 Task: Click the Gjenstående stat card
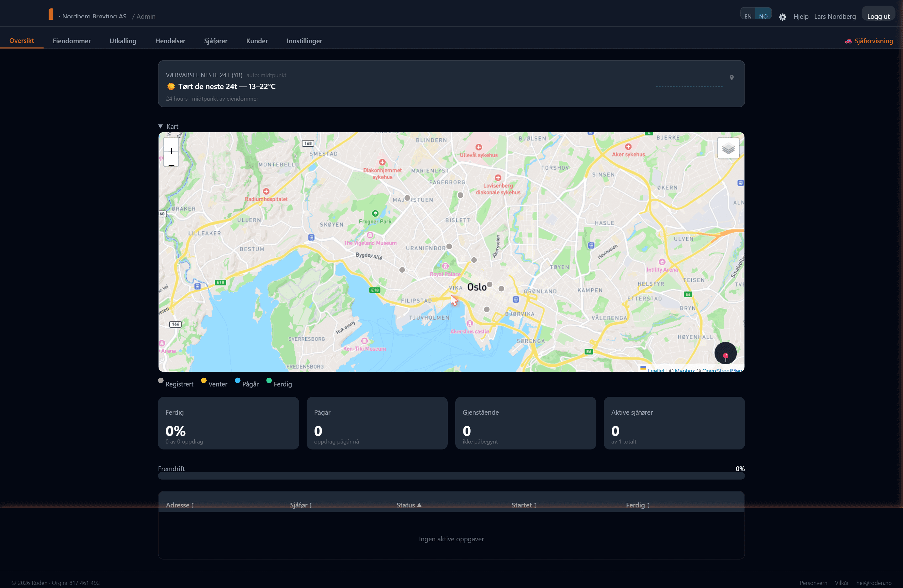pos(525,423)
